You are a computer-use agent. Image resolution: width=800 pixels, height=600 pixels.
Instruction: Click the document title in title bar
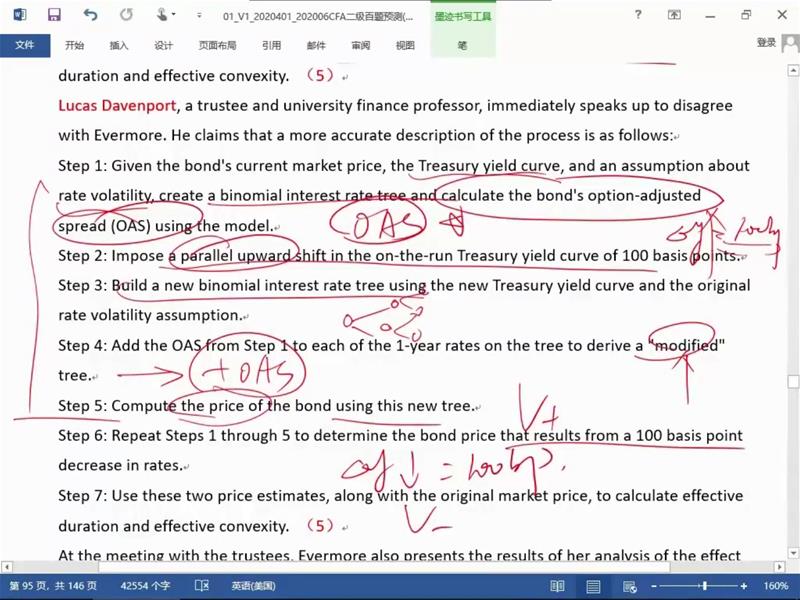pos(318,16)
